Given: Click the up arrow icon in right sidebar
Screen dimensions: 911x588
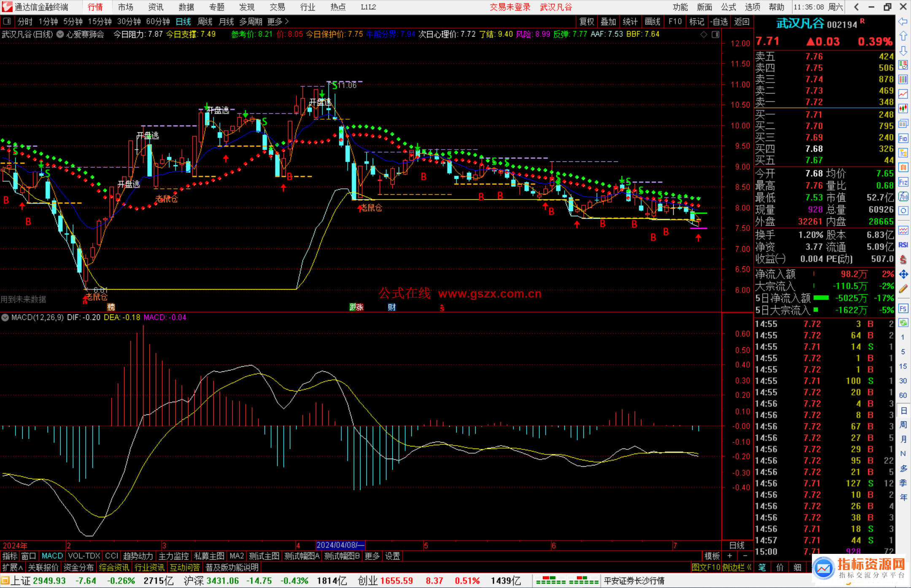Looking at the screenshot, I should click(x=903, y=36).
